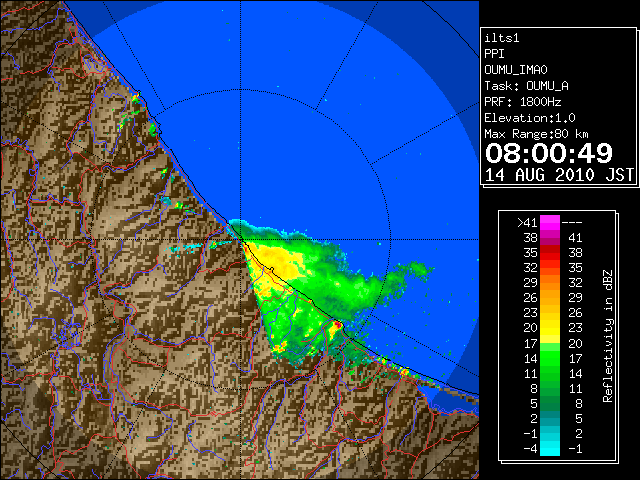The height and width of the screenshot is (480, 640).
Task: Click the "OUMU_IMAO" site name
Action: (x=516, y=70)
